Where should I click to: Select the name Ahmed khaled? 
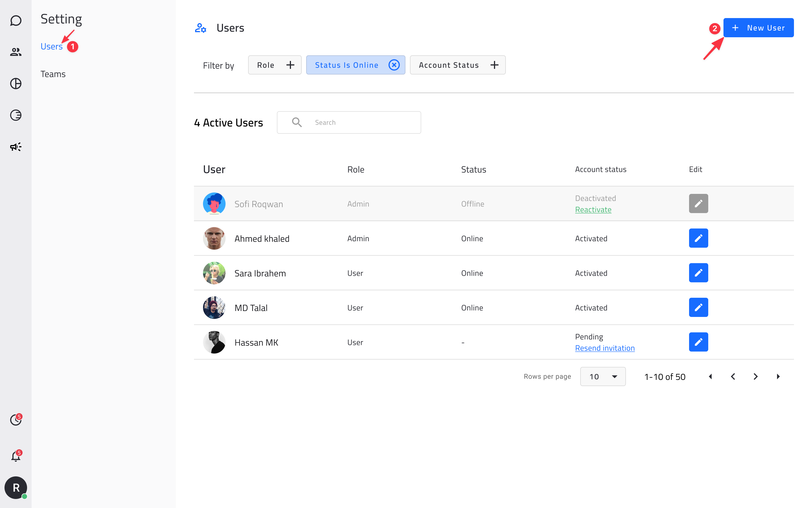coord(262,238)
